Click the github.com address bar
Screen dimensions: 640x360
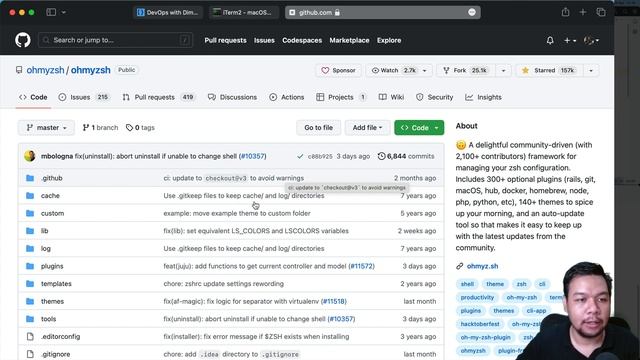382,12
